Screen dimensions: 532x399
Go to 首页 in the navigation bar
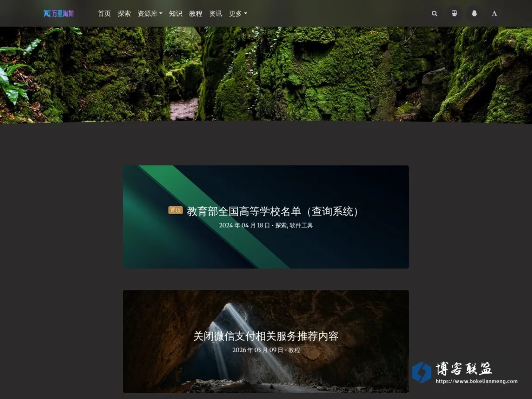click(x=104, y=14)
